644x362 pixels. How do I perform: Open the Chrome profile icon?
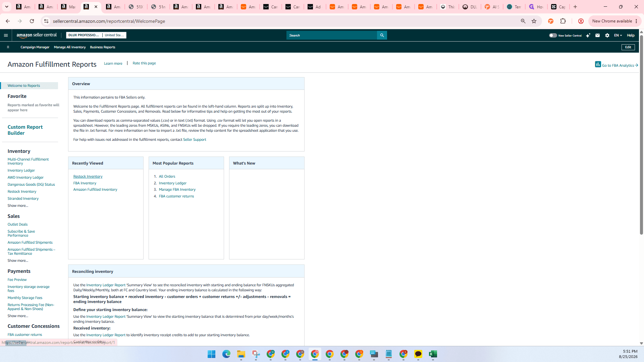581,21
